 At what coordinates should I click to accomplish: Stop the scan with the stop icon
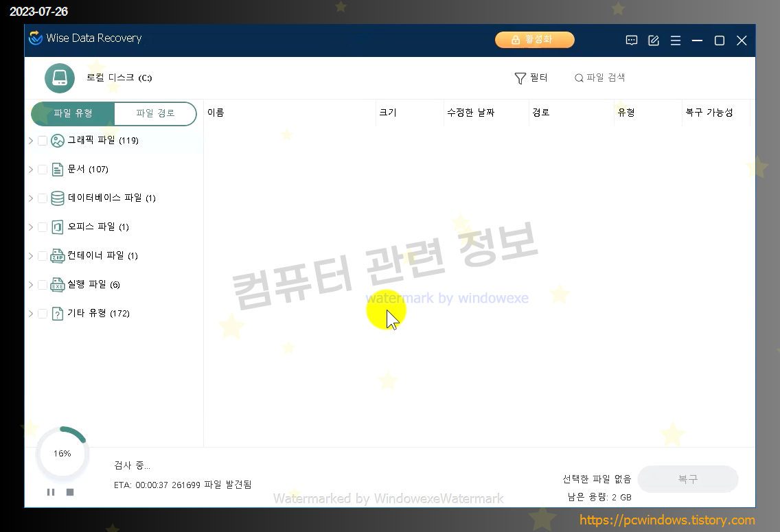[x=70, y=491]
